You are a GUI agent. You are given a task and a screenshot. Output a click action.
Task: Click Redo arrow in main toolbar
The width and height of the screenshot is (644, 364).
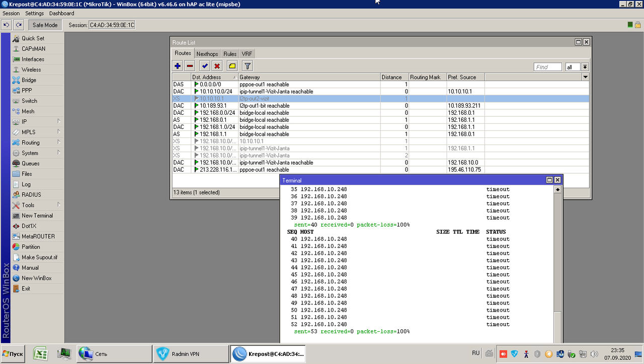point(19,25)
